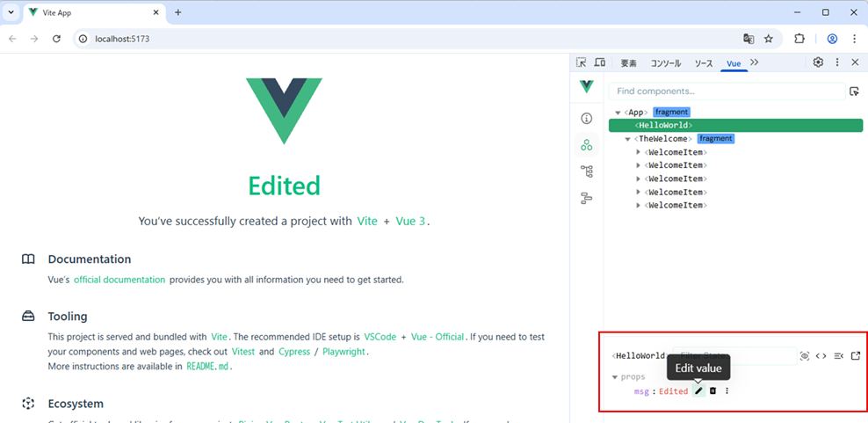The image size is (868, 423).
Task: Open the browser profile icon
Action: tap(832, 39)
